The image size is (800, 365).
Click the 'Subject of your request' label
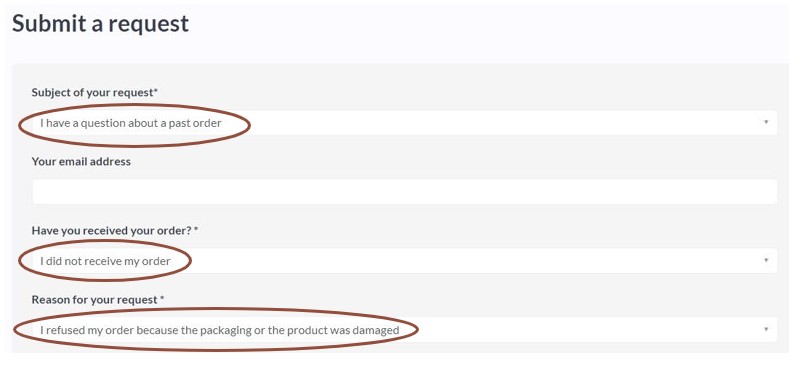pos(92,92)
